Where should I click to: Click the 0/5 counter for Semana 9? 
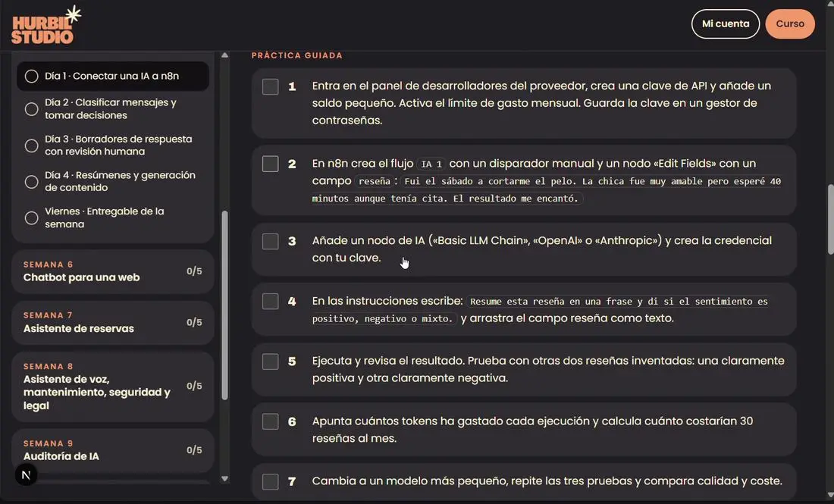(194, 450)
